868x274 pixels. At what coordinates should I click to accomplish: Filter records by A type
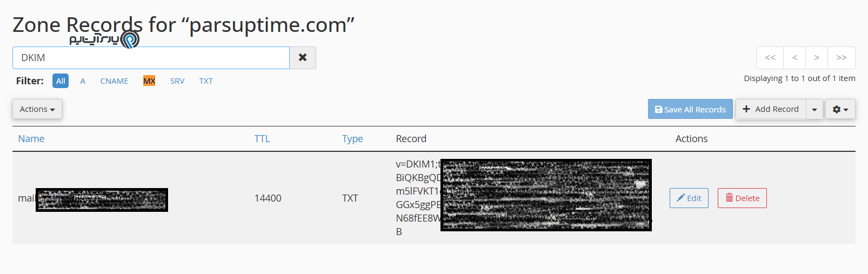tap(83, 81)
